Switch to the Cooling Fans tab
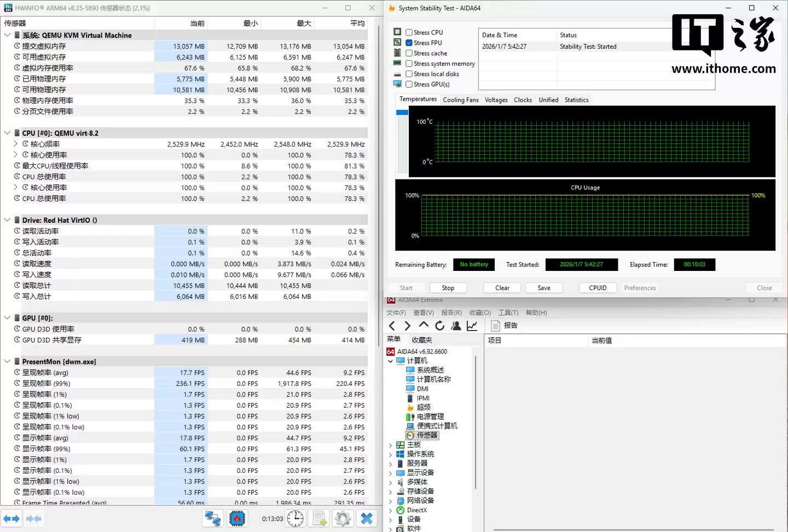The width and height of the screenshot is (788, 532). [x=460, y=100]
